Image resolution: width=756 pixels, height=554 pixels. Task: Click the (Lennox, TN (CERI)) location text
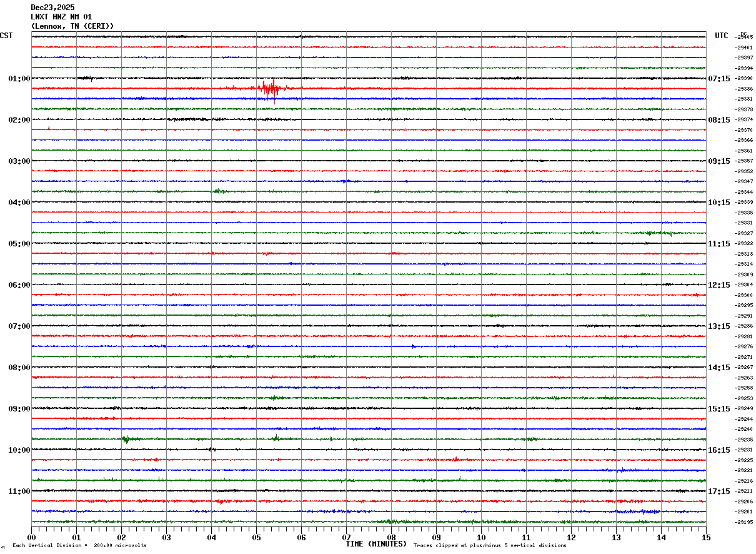tap(72, 26)
